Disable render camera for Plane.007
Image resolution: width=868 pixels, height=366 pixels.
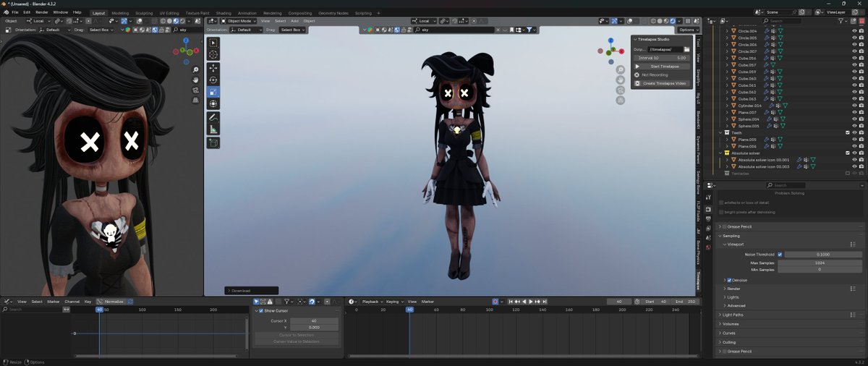pyautogui.click(x=861, y=112)
